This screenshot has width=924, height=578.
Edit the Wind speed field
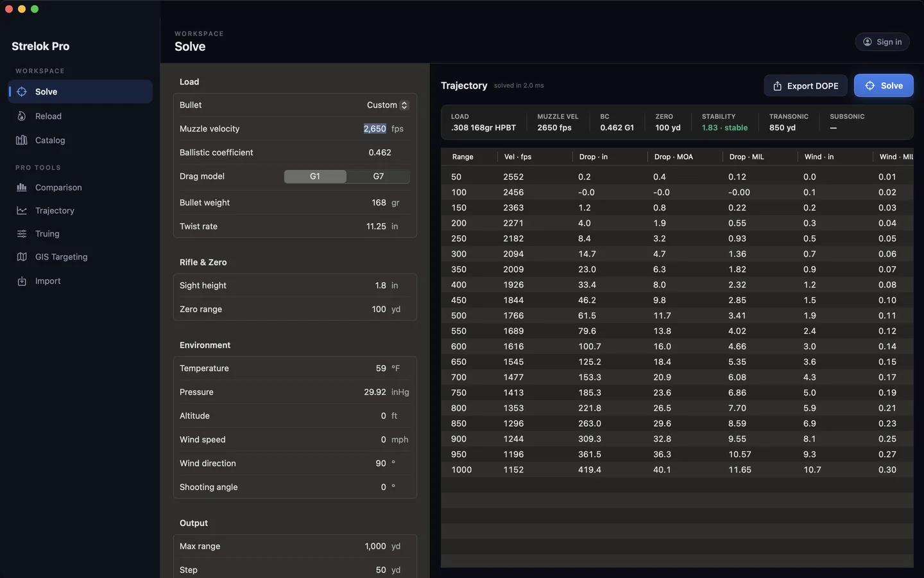[x=384, y=439]
